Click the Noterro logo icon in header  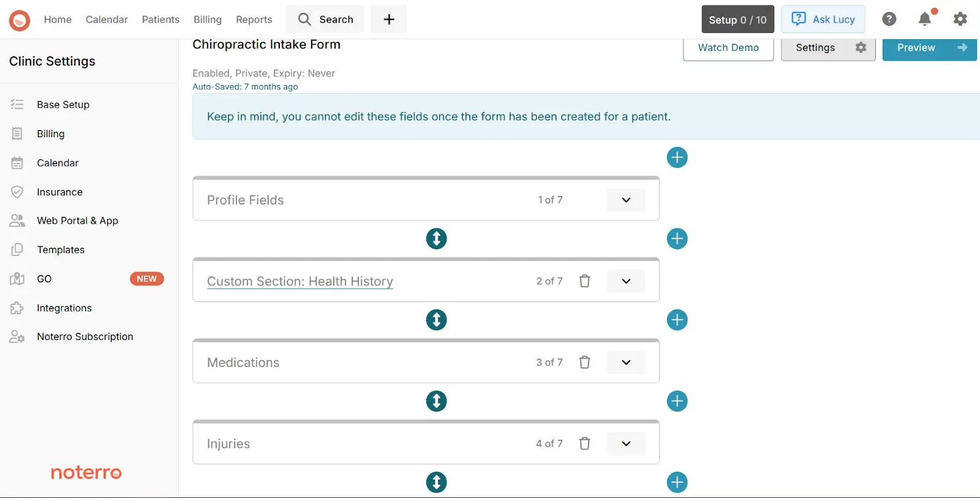coord(20,20)
